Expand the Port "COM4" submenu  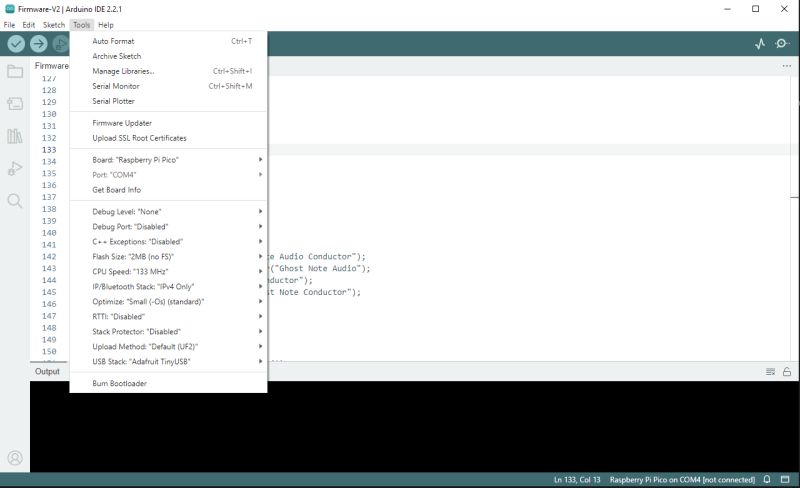[x=168, y=175]
